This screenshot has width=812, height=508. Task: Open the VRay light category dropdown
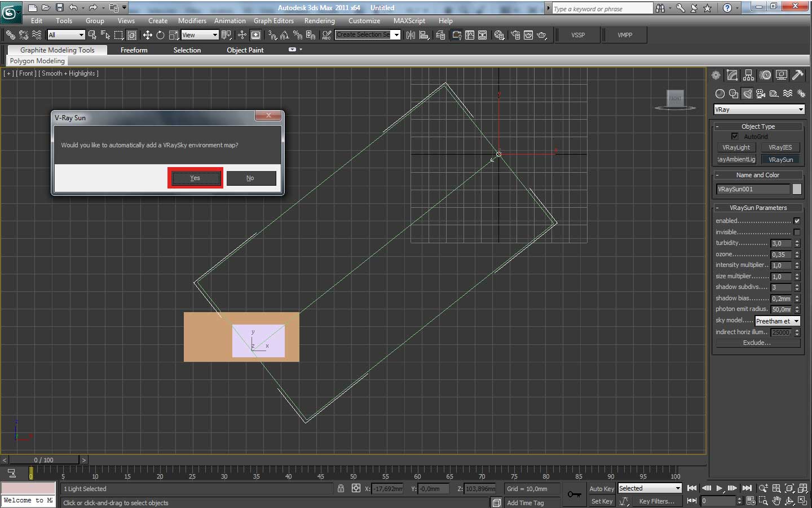(759, 110)
